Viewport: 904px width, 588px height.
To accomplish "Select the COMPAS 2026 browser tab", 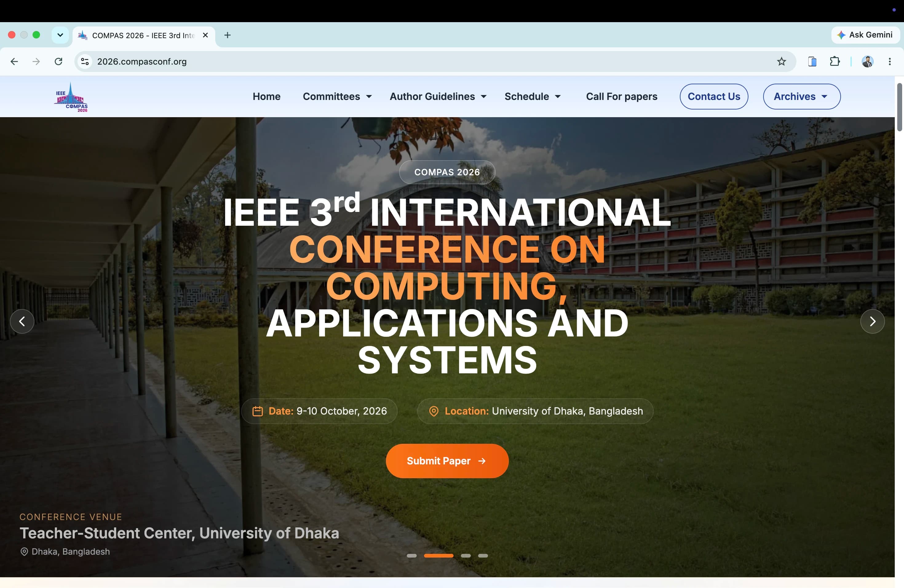I will coord(144,35).
